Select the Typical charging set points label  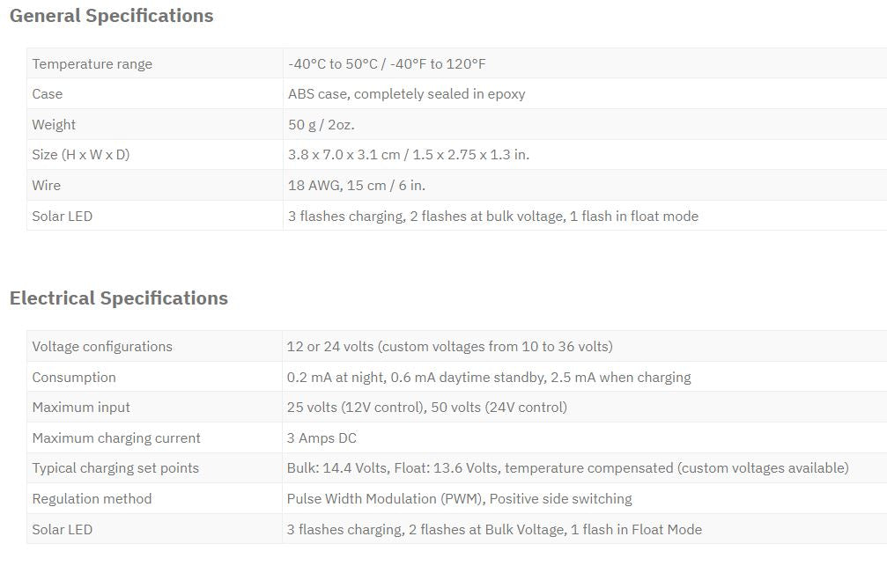point(115,468)
